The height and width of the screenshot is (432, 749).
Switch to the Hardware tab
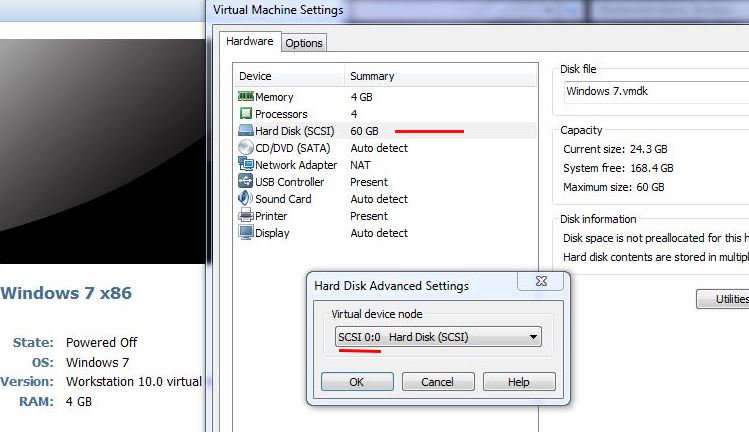tap(250, 42)
